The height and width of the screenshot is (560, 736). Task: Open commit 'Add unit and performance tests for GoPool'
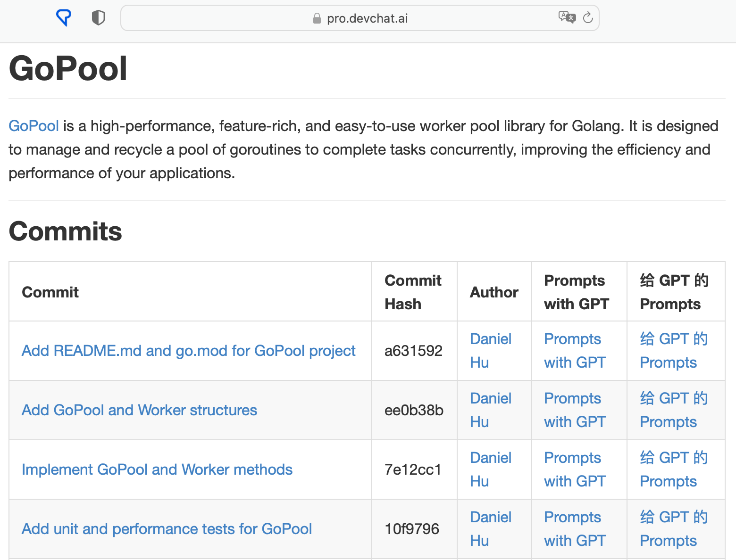click(x=167, y=529)
